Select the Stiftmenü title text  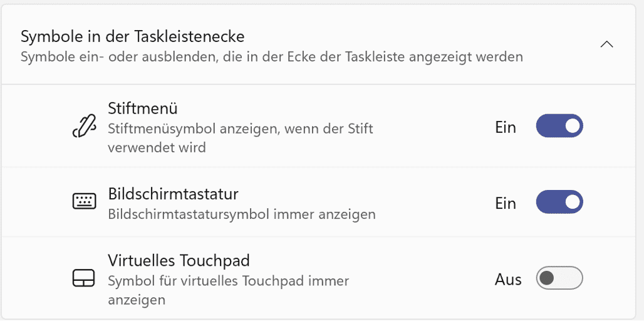point(143,108)
